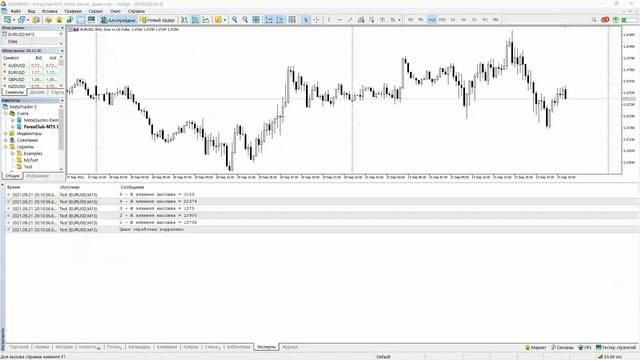The height and width of the screenshot is (360, 640).
Task: Click the search magnifier icon at top right
Action: pos(594,20)
